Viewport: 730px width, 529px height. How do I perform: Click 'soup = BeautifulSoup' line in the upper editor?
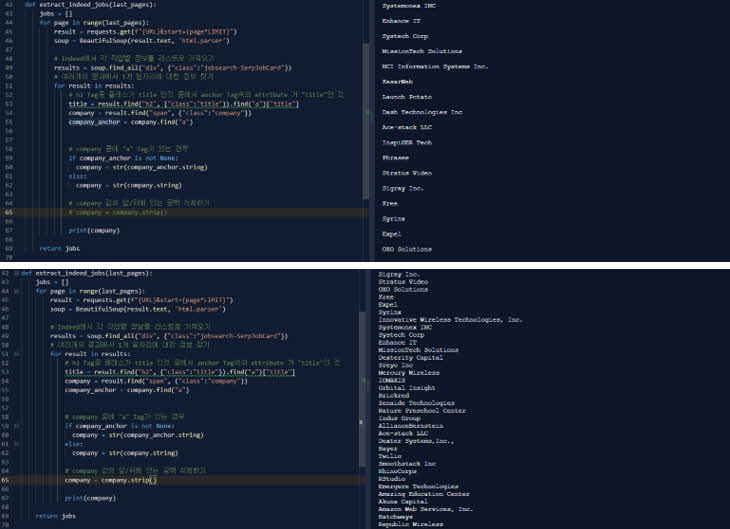(142, 41)
